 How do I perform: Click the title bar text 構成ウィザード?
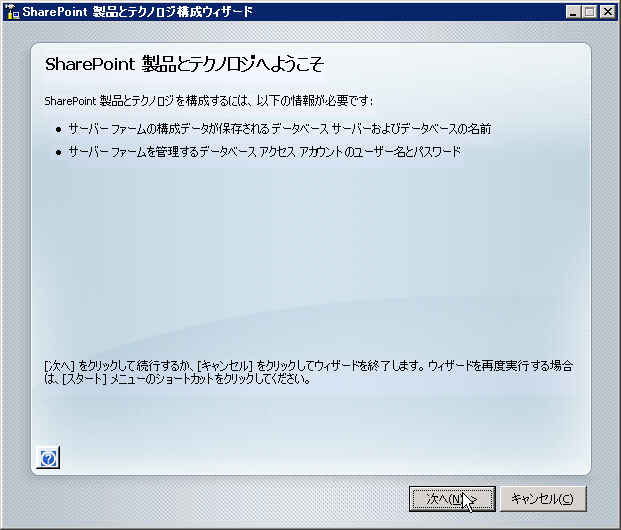[207, 12]
